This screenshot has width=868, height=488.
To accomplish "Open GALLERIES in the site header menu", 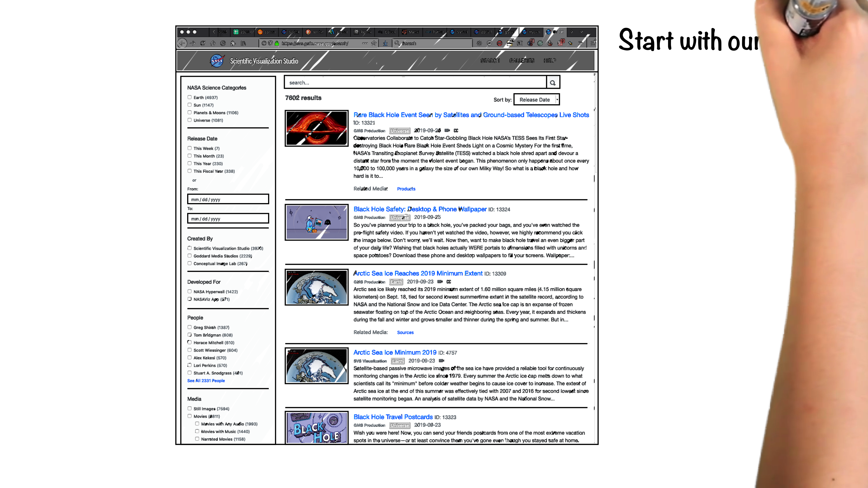I will coord(522,61).
